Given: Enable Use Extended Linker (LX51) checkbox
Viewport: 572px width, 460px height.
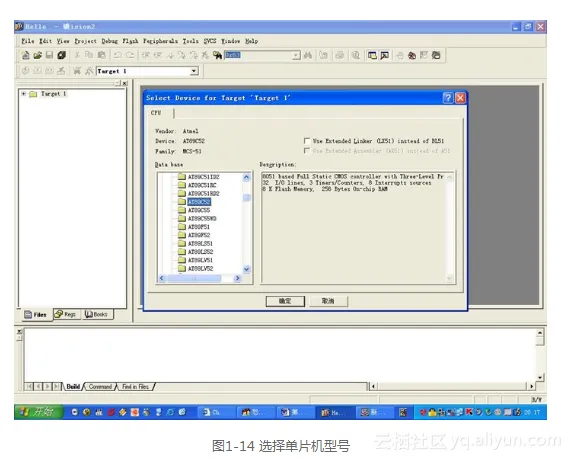Looking at the screenshot, I should click(307, 141).
